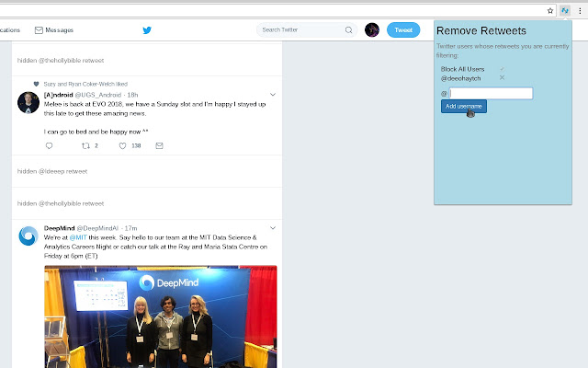Open 17m timestamp of DeepMind tweet
Image resolution: width=588 pixels, height=368 pixels.
(x=130, y=228)
